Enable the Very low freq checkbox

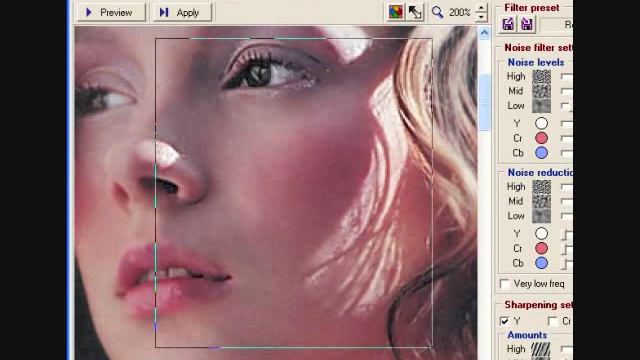[505, 284]
